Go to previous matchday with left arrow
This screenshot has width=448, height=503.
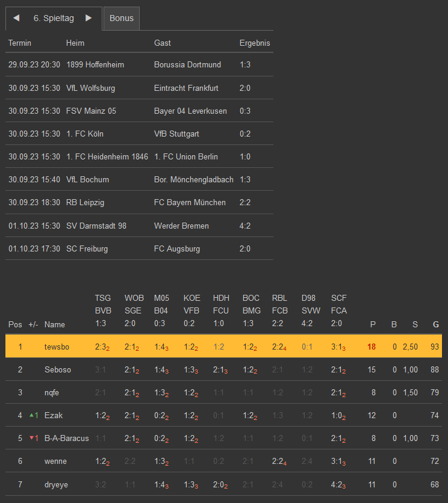point(16,18)
